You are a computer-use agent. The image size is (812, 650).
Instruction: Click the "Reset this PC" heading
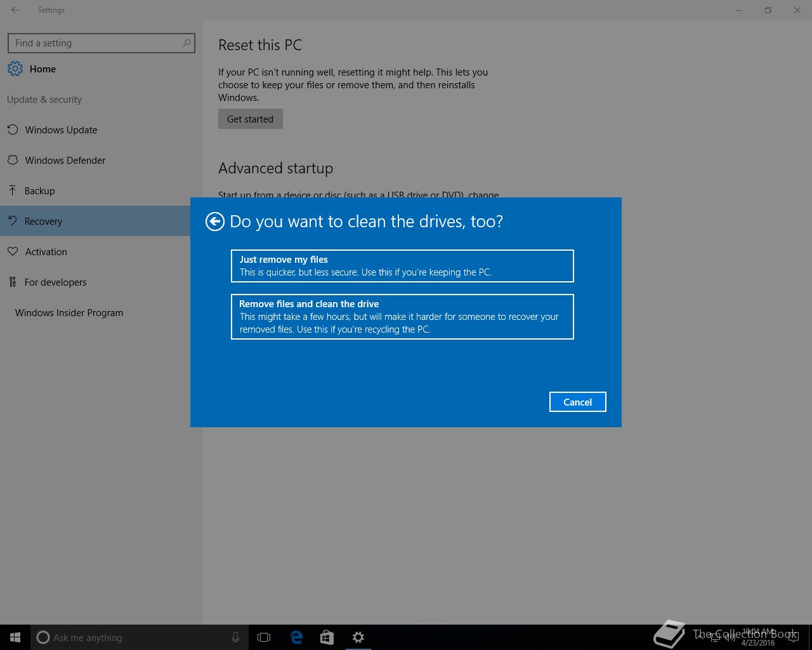pyautogui.click(x=260, y=45)
